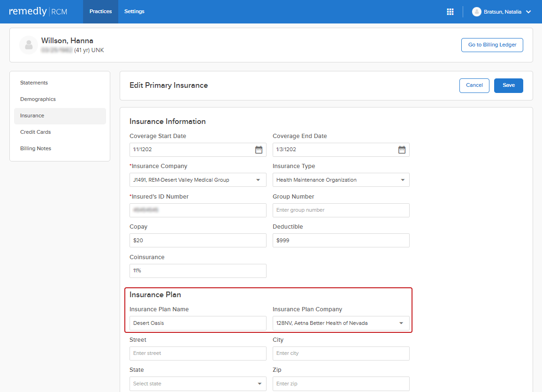Click the remedly RCM logo
The height and width of the screenshot is (392, 542).
[38, 11]
